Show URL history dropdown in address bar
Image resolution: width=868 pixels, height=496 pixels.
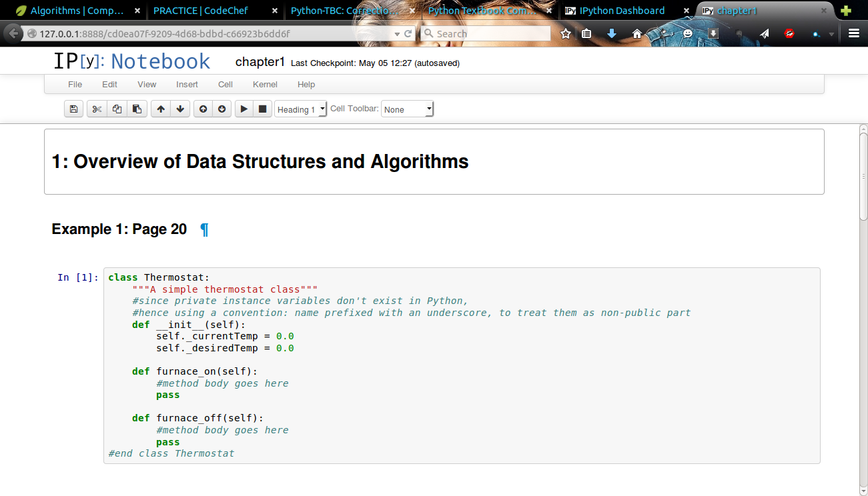click(x=398, y=33)
